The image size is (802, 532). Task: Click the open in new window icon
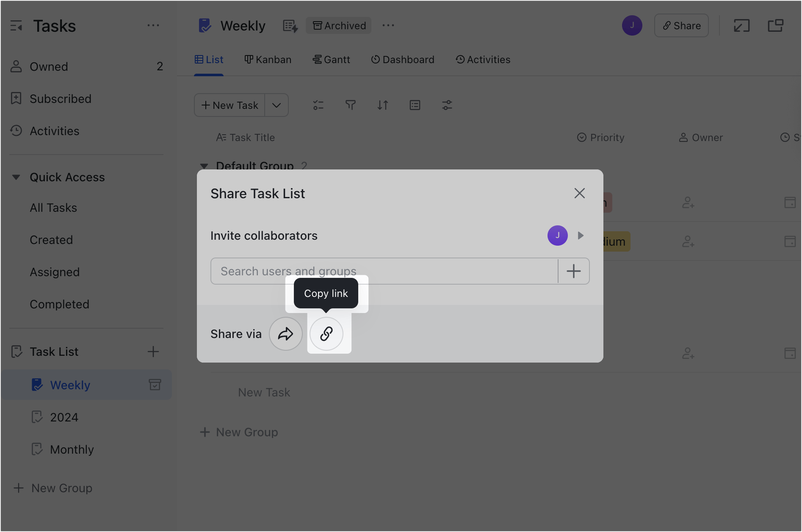[x=775, y=25]
